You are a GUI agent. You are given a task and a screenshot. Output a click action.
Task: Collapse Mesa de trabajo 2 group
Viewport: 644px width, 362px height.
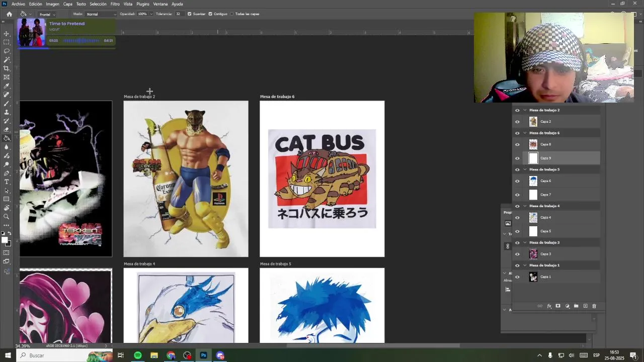pyautogui.click(x=525, y=110)
